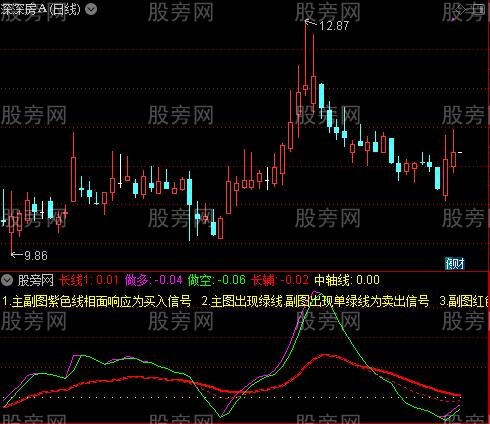Click the lowest candlestick above 9.86 label

point(12,223)
